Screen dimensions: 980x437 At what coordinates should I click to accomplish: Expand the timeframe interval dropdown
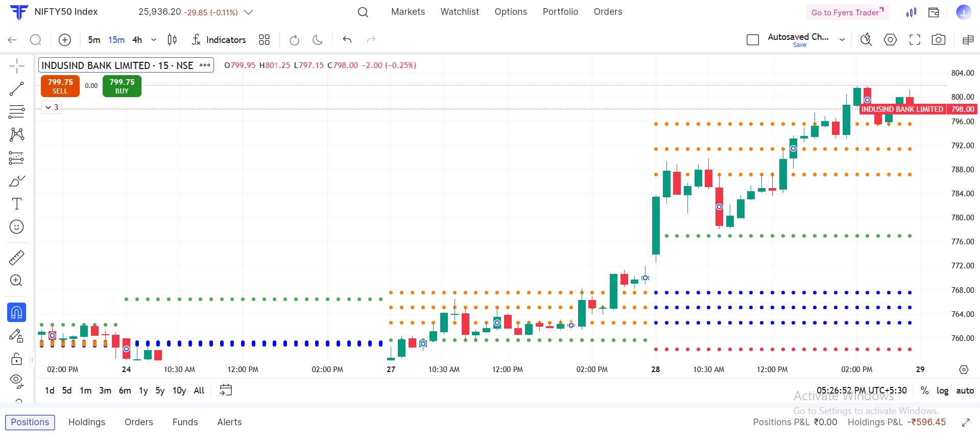(154, 40)
